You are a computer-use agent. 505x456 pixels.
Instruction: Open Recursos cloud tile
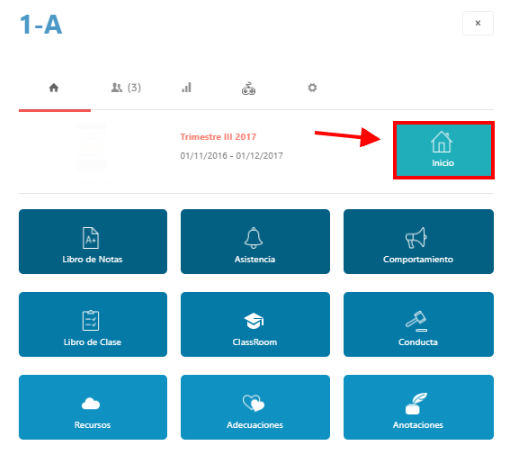pyautogui.click(x=93, y=407)
